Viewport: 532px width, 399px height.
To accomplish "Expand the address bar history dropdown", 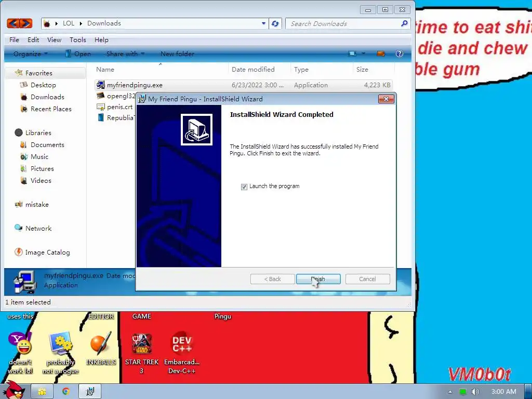I will coord(263,23).
